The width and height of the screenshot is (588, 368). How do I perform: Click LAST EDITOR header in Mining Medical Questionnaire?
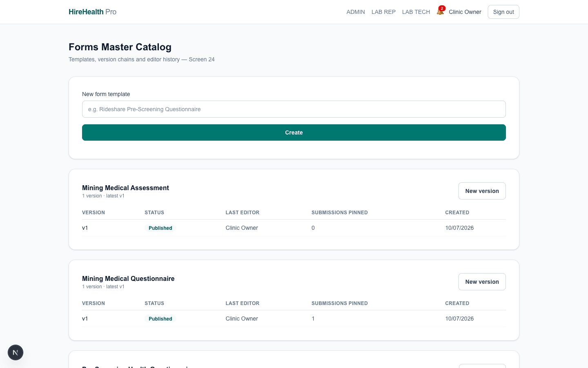tap(243, 303)
